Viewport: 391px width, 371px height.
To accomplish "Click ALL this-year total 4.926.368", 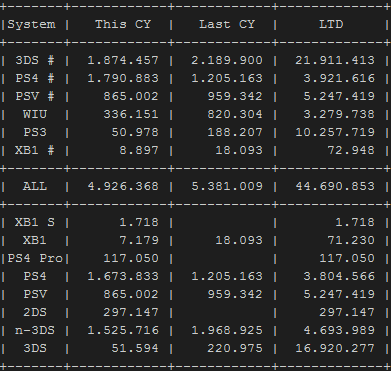I will [123, 186].
